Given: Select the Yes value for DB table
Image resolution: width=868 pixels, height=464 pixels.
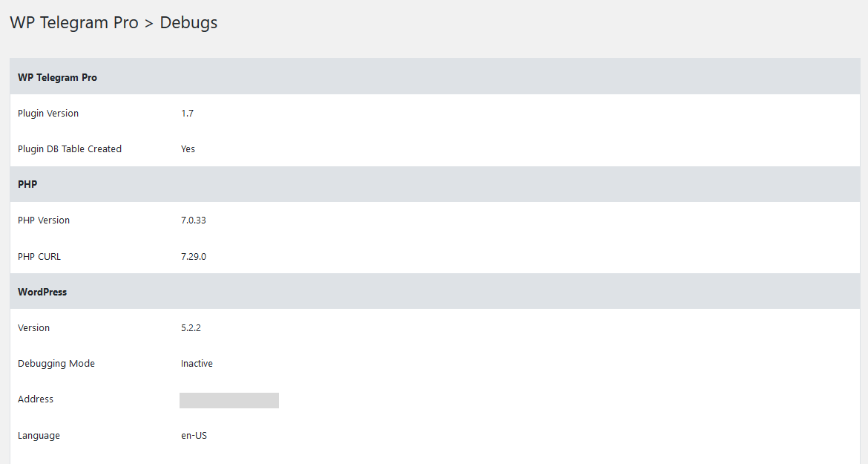Looking at the screenshot, I should coord(188,149).
